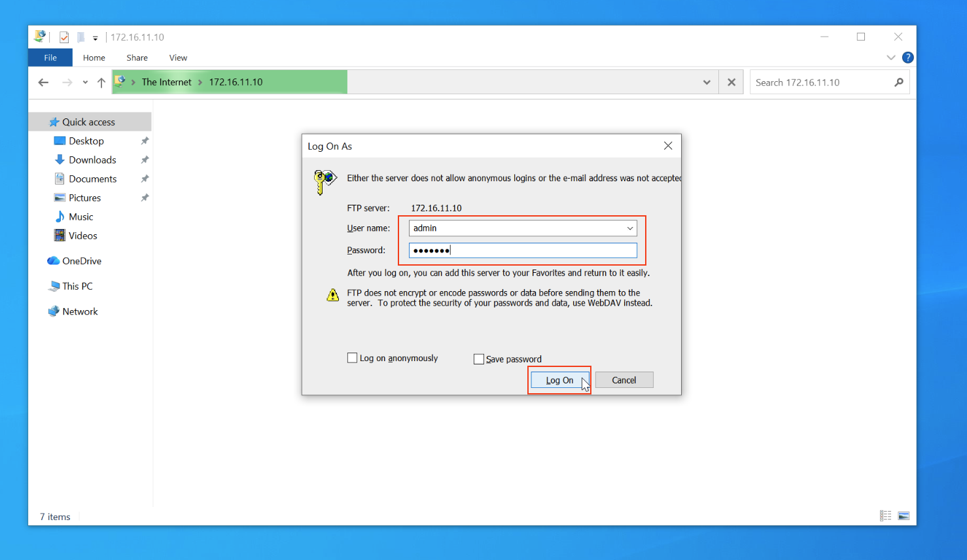Expand the User name dropdown

click(x=629, y=228)
